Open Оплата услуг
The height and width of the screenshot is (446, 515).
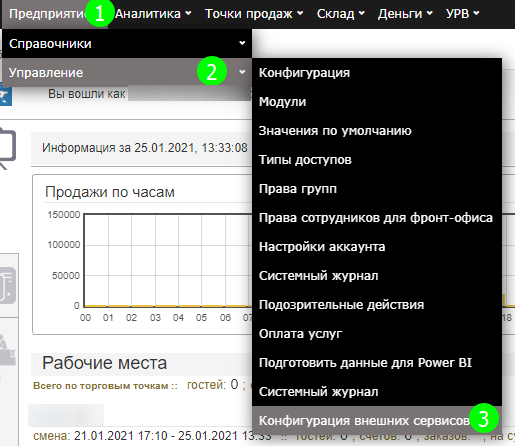(377, 334)
